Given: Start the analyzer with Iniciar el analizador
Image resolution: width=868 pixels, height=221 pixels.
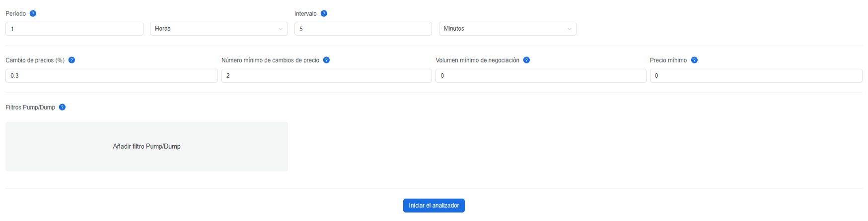Looking at the screenshot, I should pyautogui.click(x=434, y=206).
